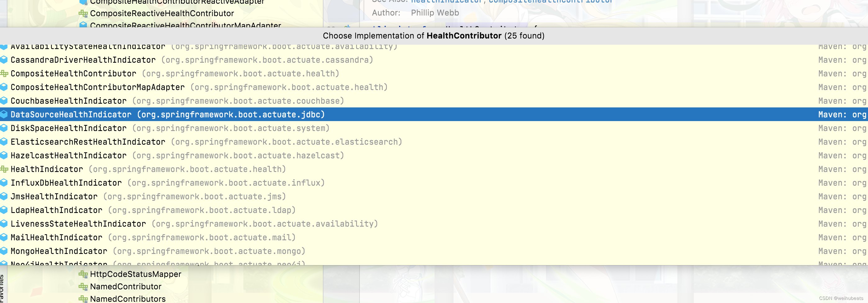Click the Maven location label on DataSourceHealthIndicator row

pos(842,115)
